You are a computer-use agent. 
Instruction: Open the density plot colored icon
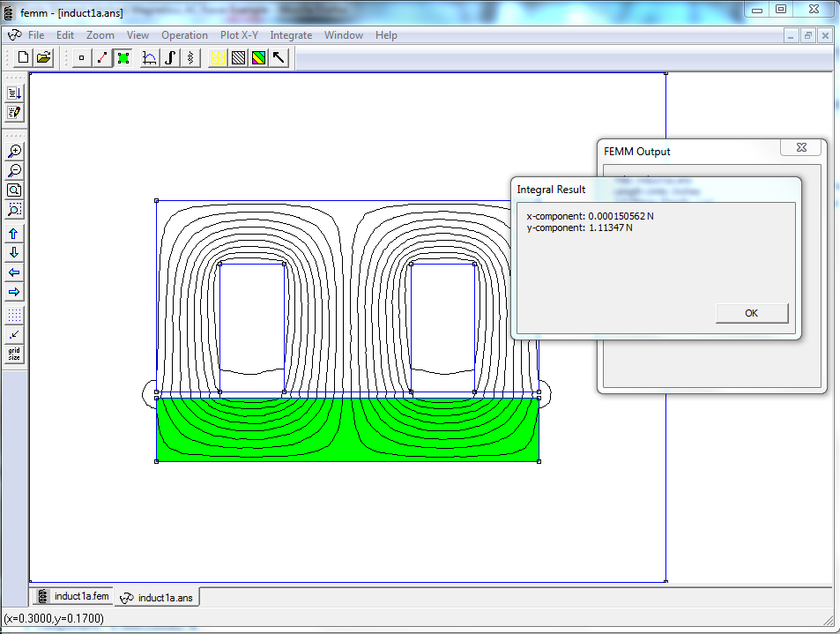(x=259, y=57)
